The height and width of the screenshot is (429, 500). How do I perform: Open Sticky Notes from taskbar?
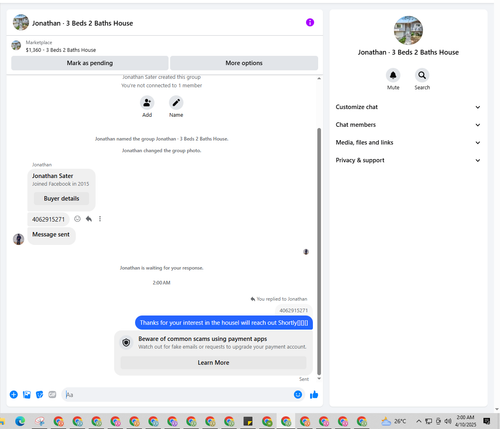248,421
